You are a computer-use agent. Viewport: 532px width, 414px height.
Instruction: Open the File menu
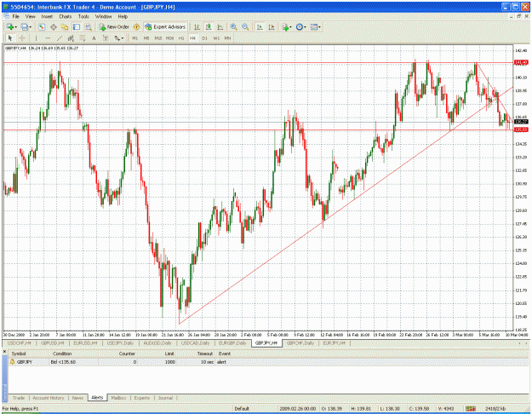[16, 16]
